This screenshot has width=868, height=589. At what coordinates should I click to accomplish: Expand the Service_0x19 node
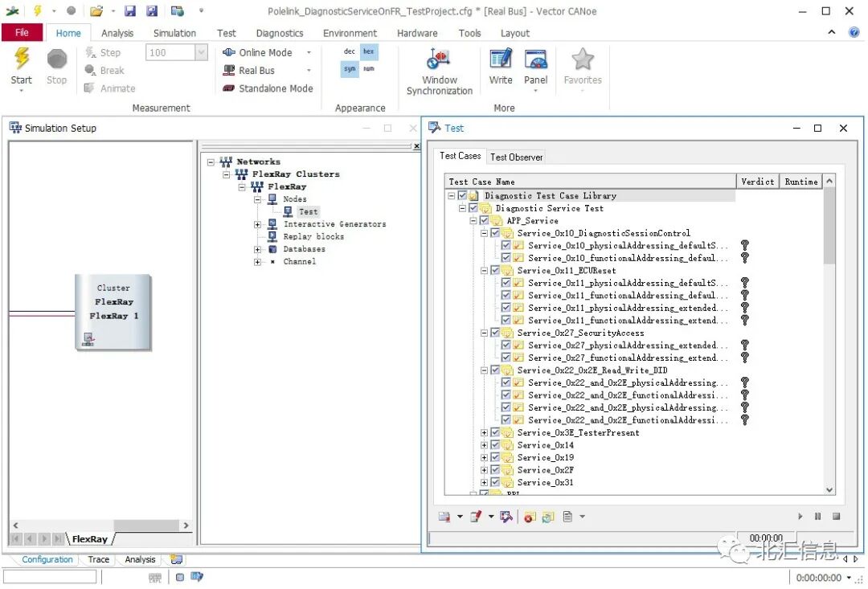(x=485, y=457)
